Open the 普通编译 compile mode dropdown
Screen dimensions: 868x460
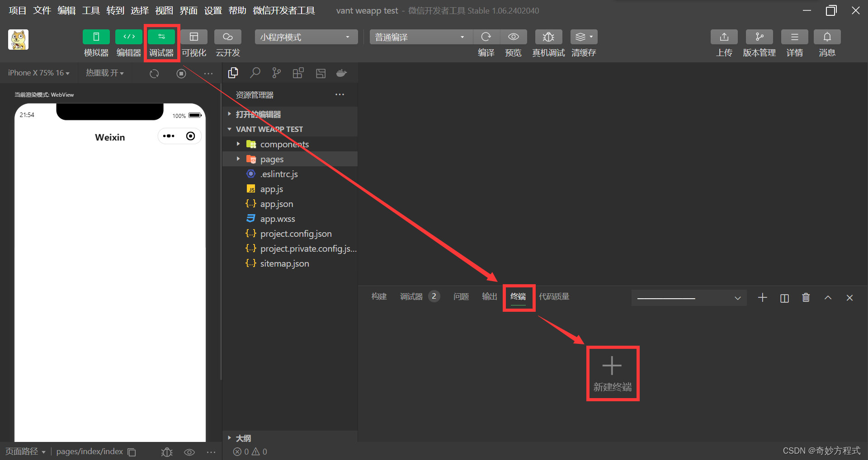[421, 37]
